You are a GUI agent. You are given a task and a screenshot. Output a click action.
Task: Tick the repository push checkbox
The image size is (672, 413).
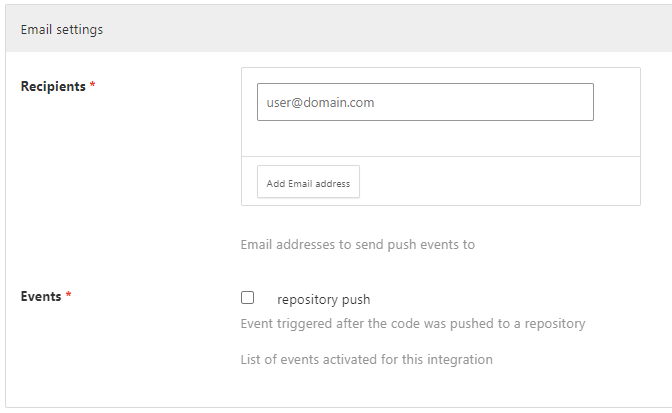pos(247,298)
